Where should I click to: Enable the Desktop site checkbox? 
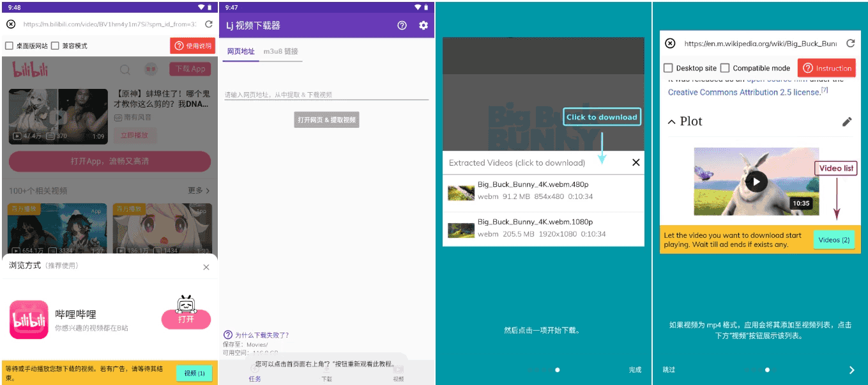coord(667,68)
